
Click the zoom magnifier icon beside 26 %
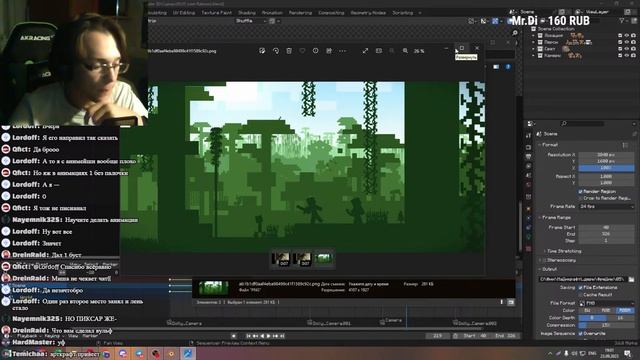point(405,51)
